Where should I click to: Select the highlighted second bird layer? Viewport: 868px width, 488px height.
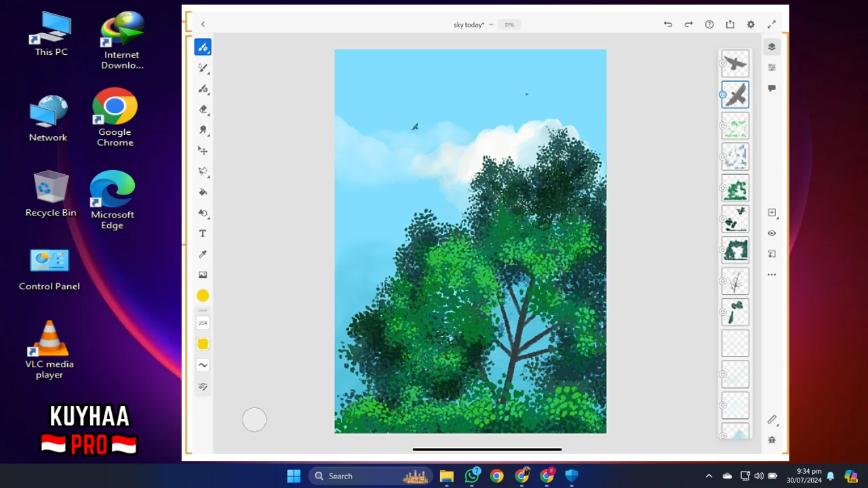pyautogui.click(x=736, y=95)
